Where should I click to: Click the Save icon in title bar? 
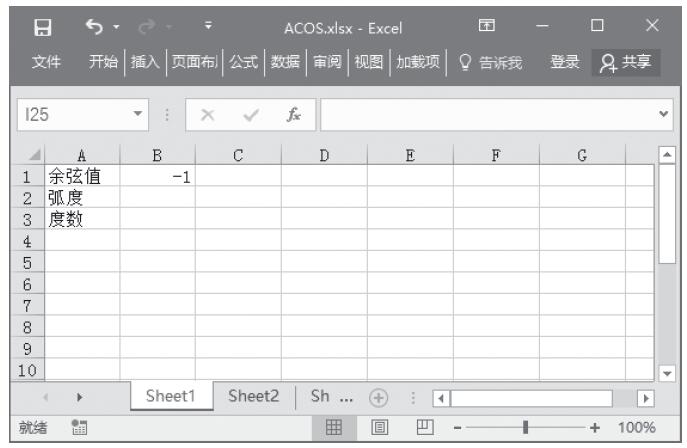point(42,24)
